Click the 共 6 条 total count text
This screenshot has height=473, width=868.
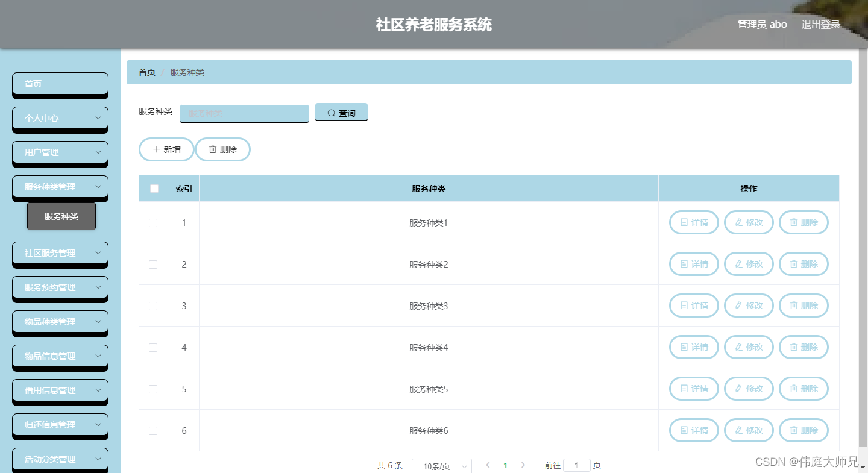pyautogui.click(x=390, y=465)
